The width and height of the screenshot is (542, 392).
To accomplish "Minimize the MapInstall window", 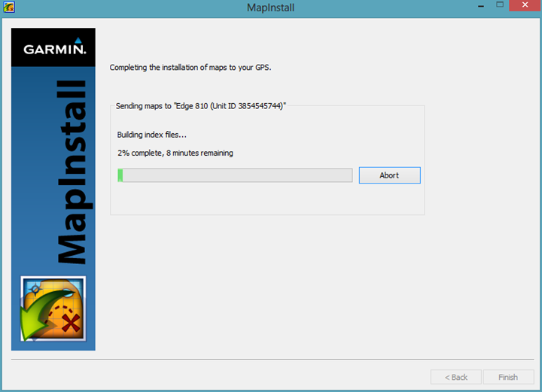I will pyautogui.click(x=480, y=6).
